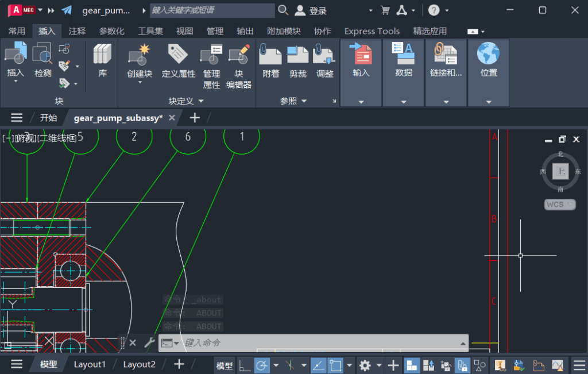Screen dimensions: 588x374
Task: Click the Help question mark icon
Action: pyautogui.click(x=434, y=10)
